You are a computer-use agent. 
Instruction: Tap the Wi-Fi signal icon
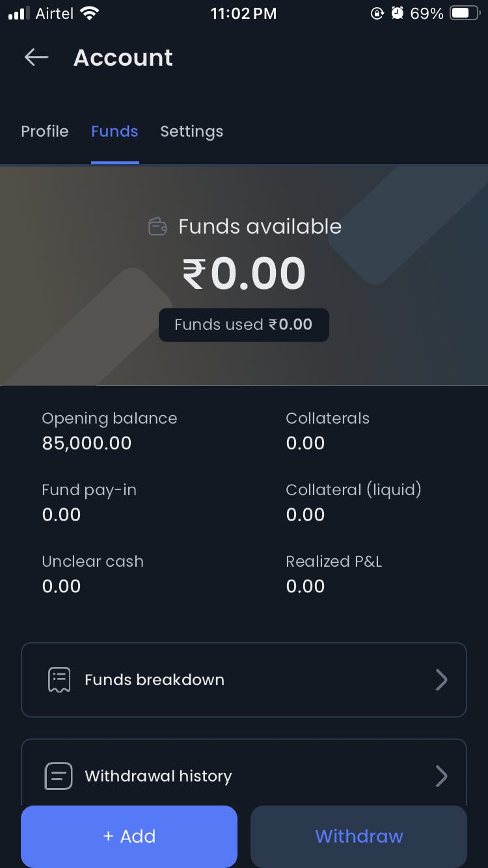88,13
